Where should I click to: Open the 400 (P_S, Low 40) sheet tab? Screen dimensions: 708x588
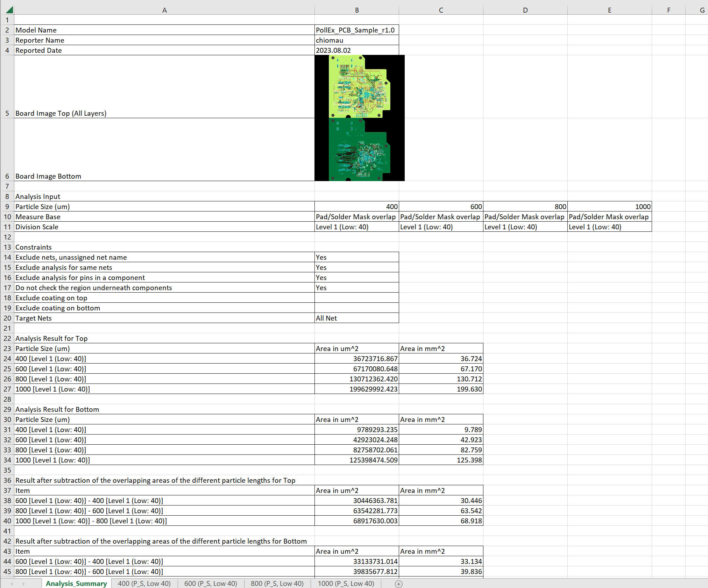pyautogui.click(x=144, y=583)
